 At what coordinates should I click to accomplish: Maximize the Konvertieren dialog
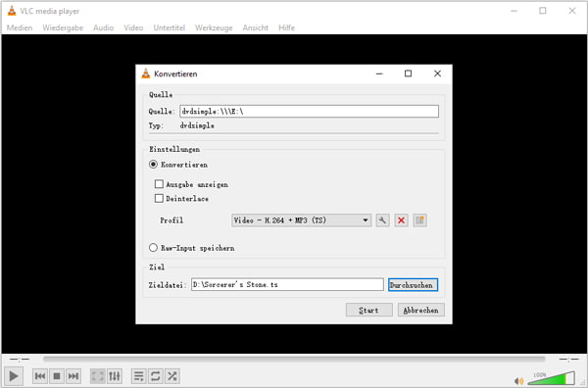pyautogui.click(x=408, y=73)
